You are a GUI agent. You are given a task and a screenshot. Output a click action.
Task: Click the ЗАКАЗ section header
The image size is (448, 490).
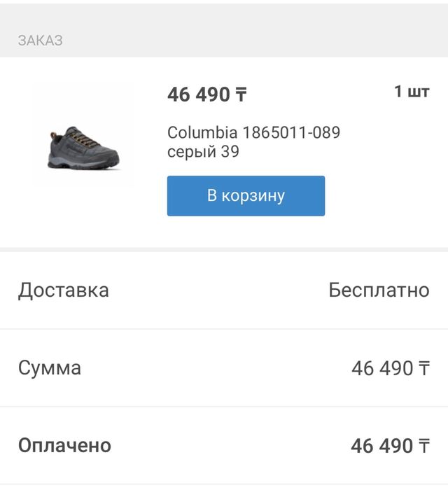(x=41, y=41)
